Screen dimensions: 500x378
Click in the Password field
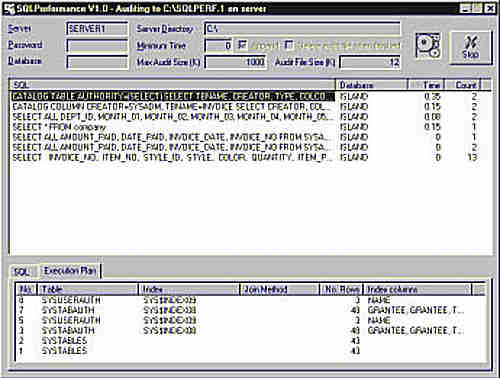(x=97, y=45)
